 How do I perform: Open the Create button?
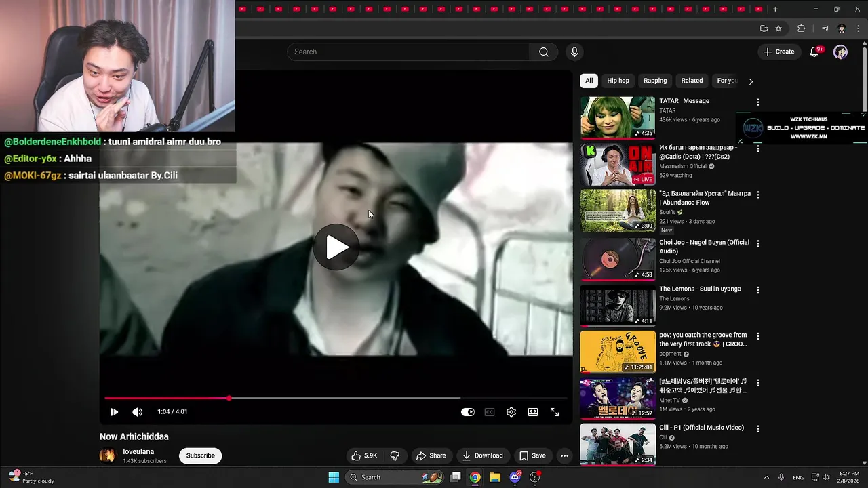(x=778, y=52)
